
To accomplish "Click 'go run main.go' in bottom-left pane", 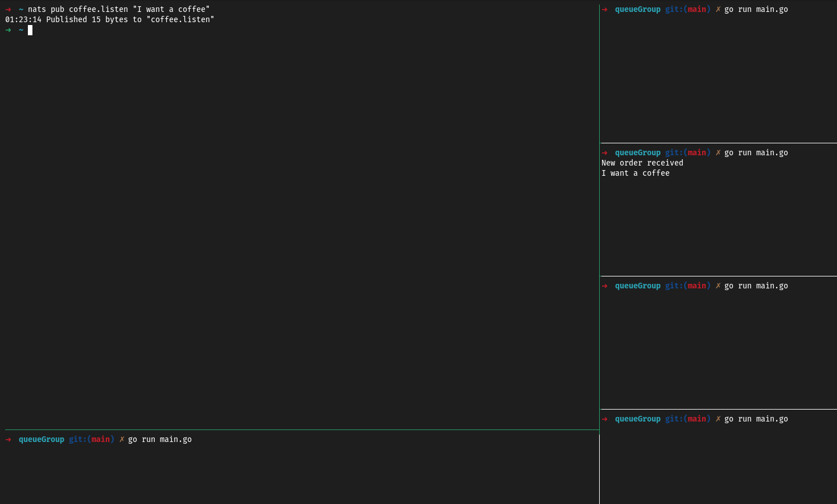I will pos(160,439).
